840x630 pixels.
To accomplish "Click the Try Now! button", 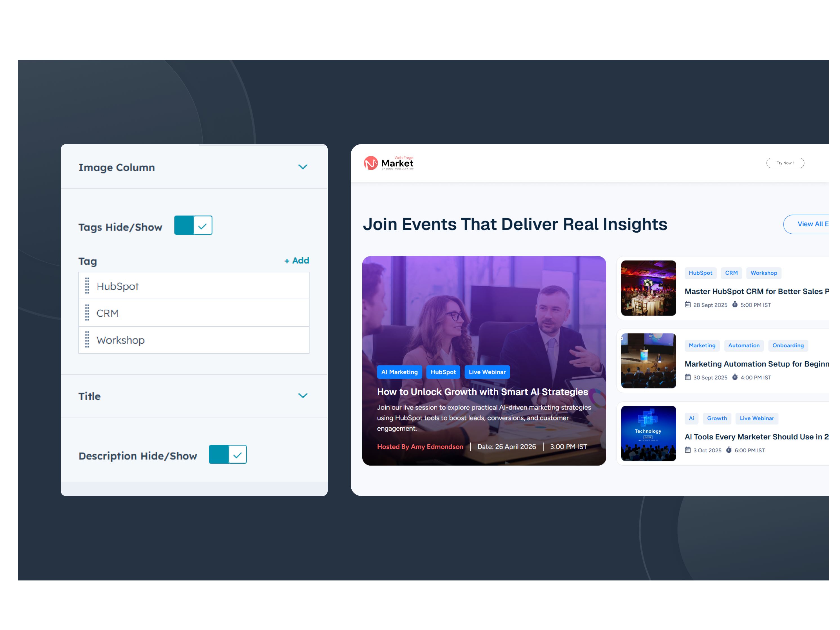I will pos(785,163).
